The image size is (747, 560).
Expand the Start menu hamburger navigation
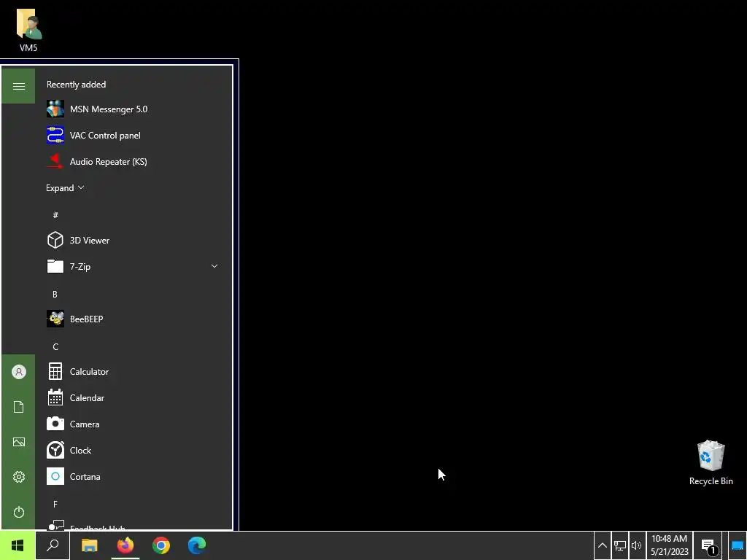(18, 86)
